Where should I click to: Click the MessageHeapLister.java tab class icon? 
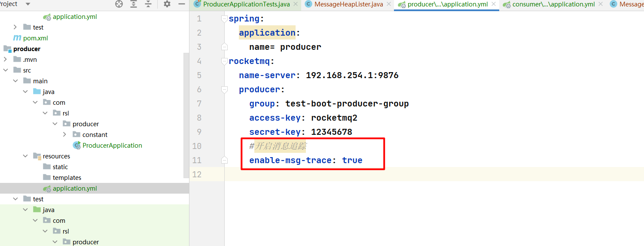[308, 4]
